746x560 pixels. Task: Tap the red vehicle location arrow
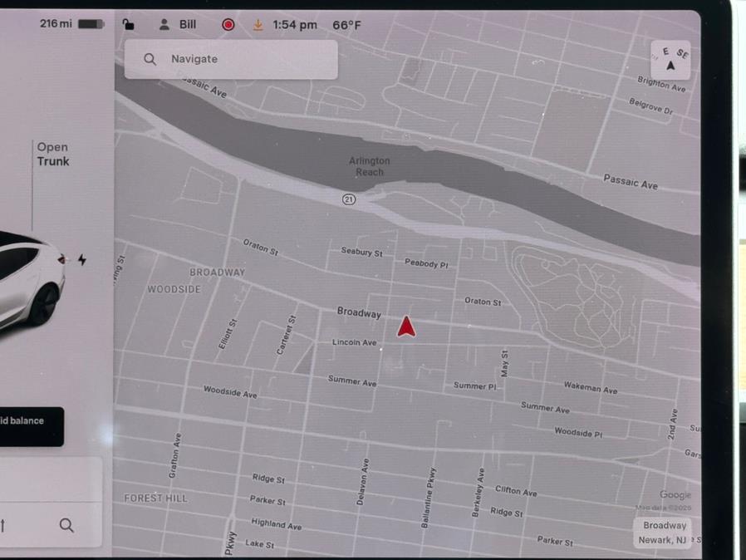(x=406, y=327)
